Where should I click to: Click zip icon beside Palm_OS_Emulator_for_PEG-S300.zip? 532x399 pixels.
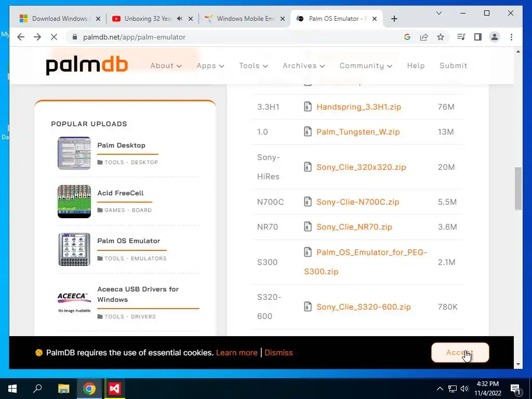point(308,252)
